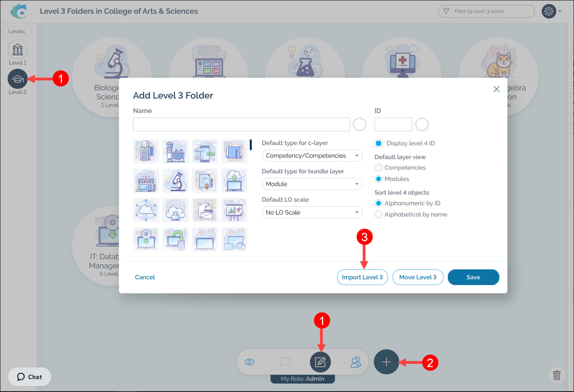This screenshot has width=574, height=392.
Task: Click the Import Level 3 button
Action: (x=362, y=277)
